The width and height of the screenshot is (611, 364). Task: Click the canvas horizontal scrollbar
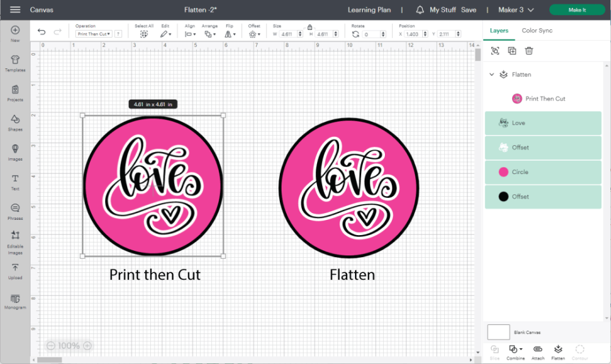[49, 360]
